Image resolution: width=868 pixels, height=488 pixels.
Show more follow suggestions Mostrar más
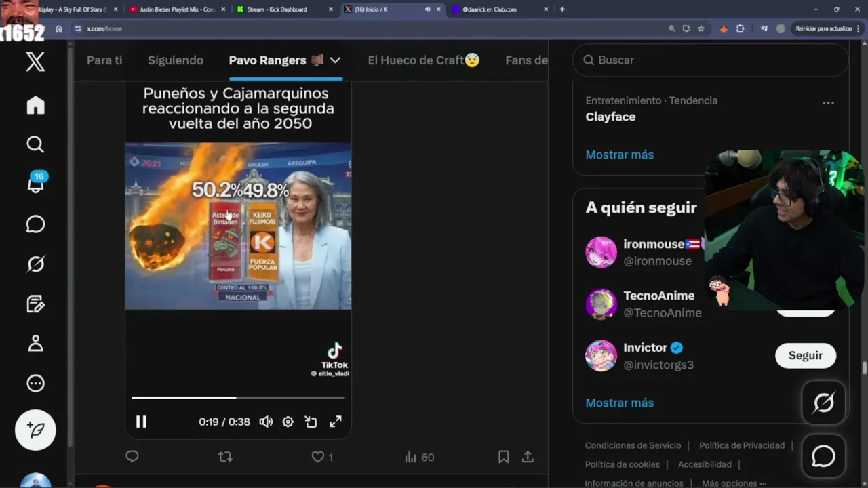[x=620, y=403]
